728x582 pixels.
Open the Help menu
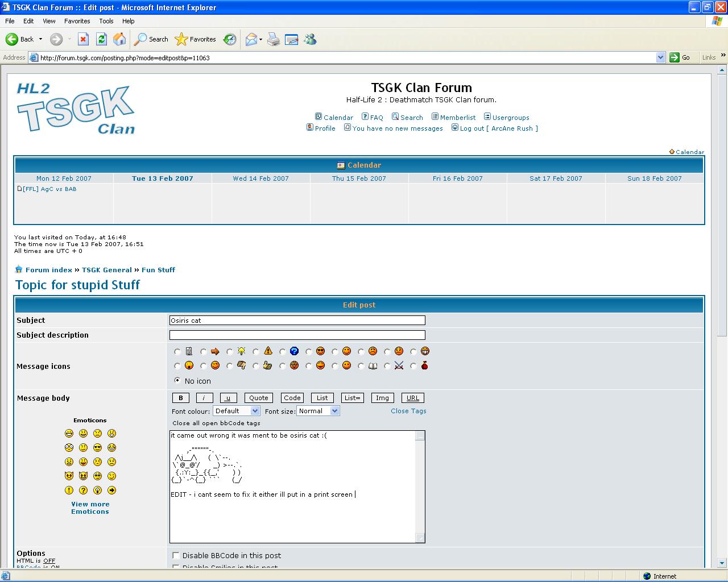pyautogui.click(x=129, y=21)
